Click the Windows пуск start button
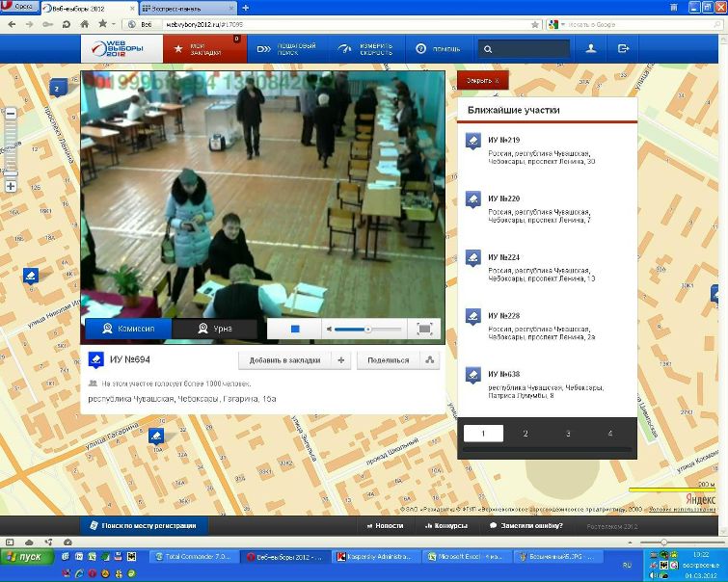This screenshot has width=728, height=582. pyautogui.click(x=27, y=557)
